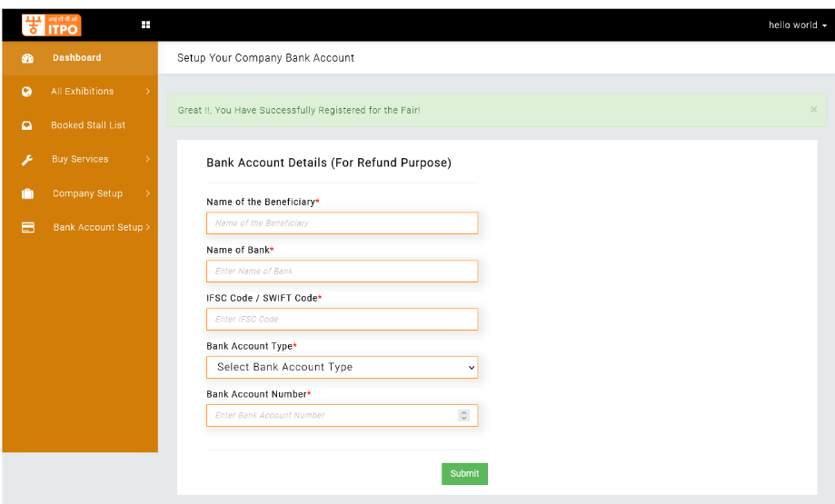The height and width of the screenshot is (504, 835).
Task: Dismiss the success registration alert
Action: point(813,110)
